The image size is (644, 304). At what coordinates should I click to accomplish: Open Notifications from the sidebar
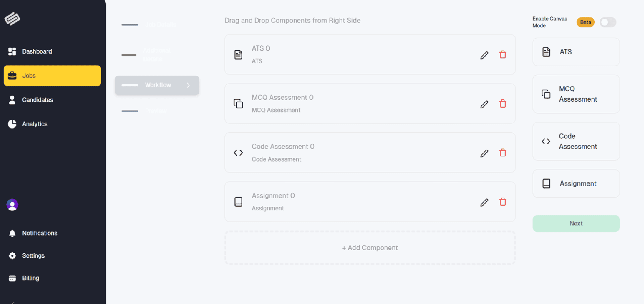tap(39, 233)
